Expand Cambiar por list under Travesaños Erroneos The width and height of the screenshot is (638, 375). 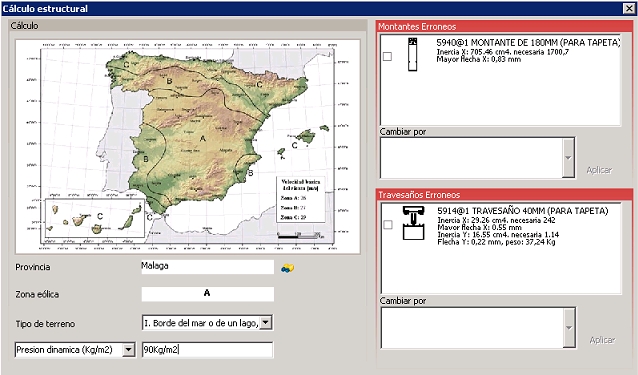(x=569, y=328)
